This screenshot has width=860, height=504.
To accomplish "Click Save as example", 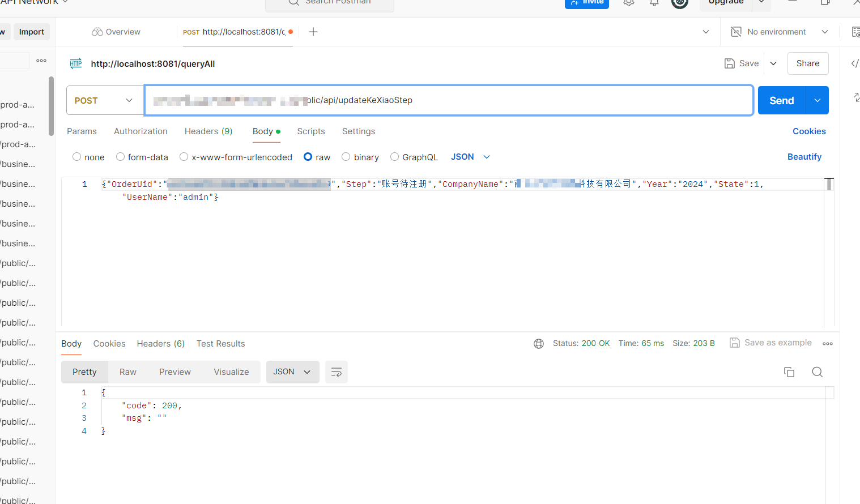I will (771, 343).
